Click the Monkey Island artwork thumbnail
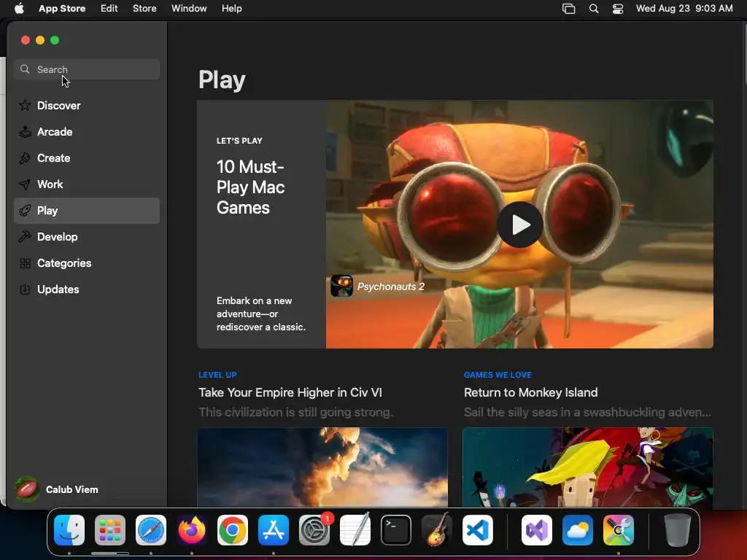747x560 pixels. (588, 467)
